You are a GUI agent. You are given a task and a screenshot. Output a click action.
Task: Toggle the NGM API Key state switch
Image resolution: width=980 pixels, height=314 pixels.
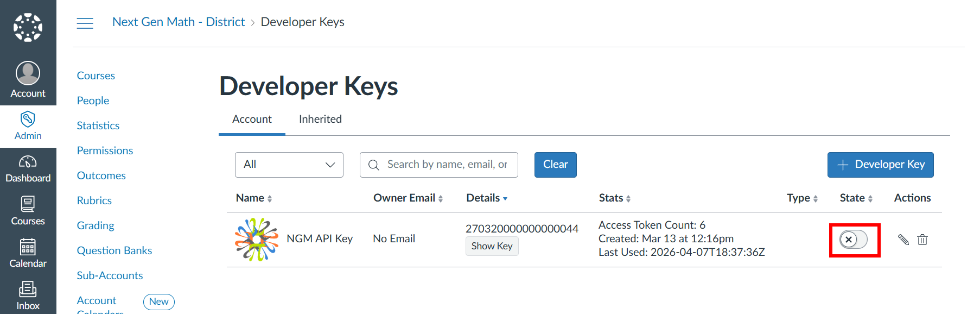(854, 240)
